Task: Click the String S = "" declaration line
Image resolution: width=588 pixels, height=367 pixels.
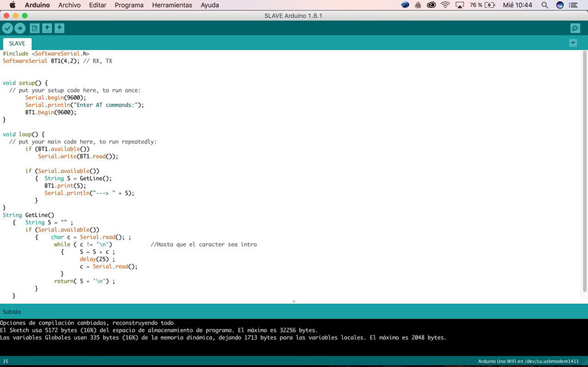Action: 49,222
